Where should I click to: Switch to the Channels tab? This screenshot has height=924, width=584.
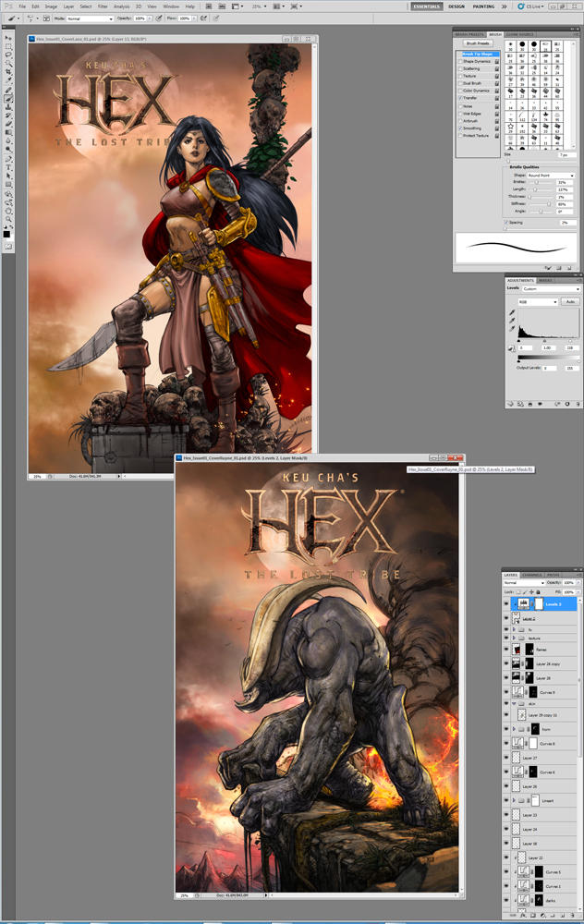(533, 575)
